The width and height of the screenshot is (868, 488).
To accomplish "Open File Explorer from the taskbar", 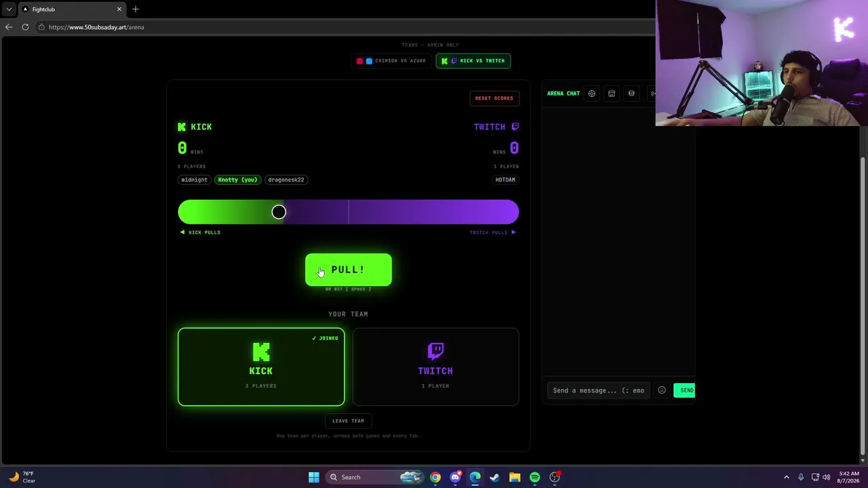I will [515, 477].
